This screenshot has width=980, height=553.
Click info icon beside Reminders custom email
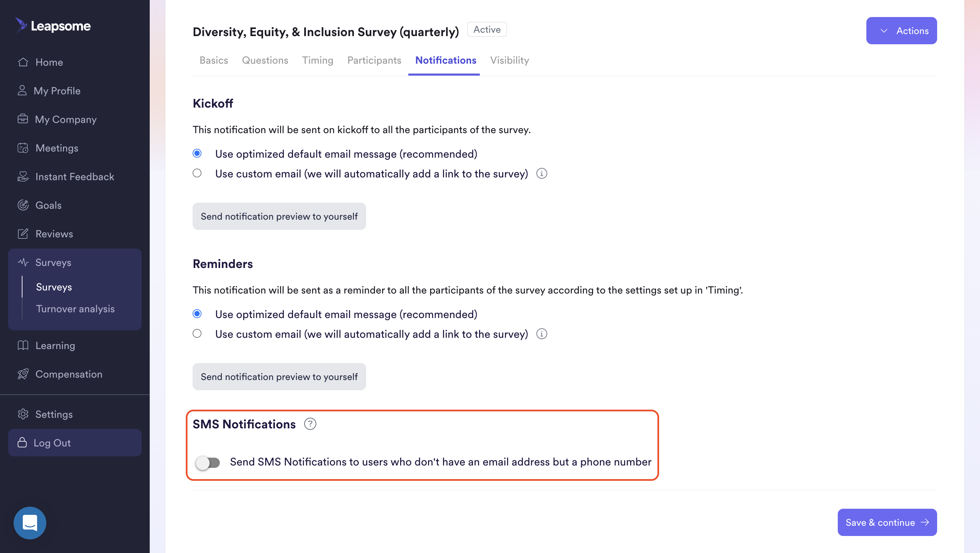[541, 334]
